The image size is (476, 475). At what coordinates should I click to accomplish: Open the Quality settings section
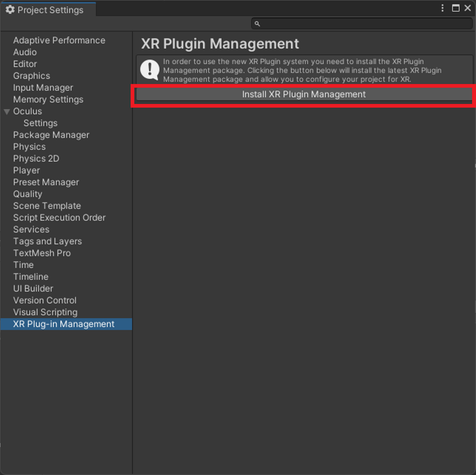point(27,194)
